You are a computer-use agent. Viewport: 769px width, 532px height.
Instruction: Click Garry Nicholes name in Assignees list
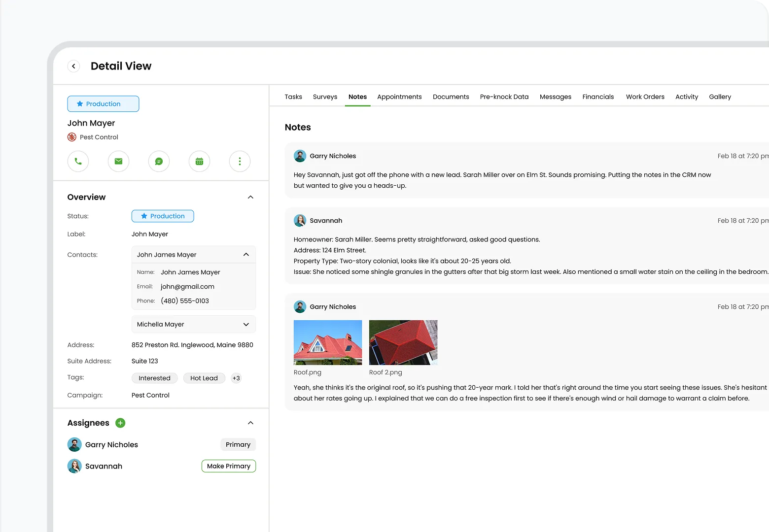tap(111, 444)
